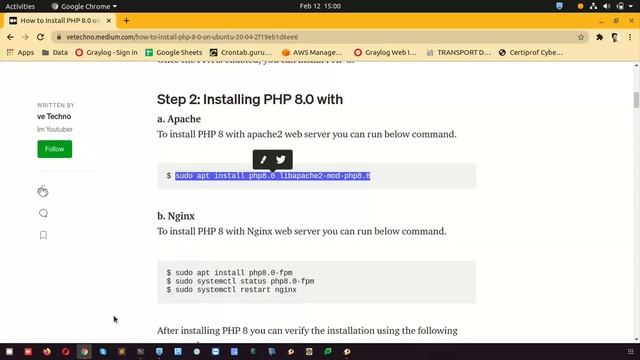Open Chrome's three-dot menu
The width and height of the screenshot is (640, 360).
click(x=630, y=37)
